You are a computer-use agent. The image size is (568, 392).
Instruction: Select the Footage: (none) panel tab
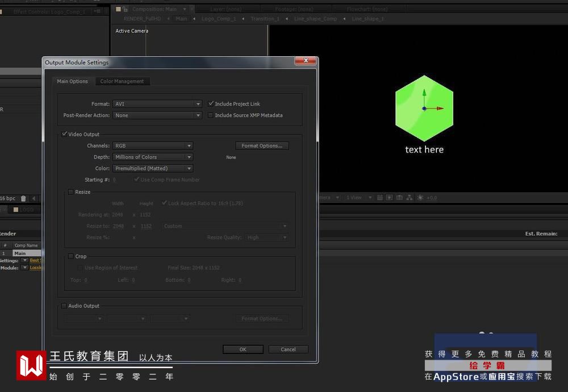(294, 9)
